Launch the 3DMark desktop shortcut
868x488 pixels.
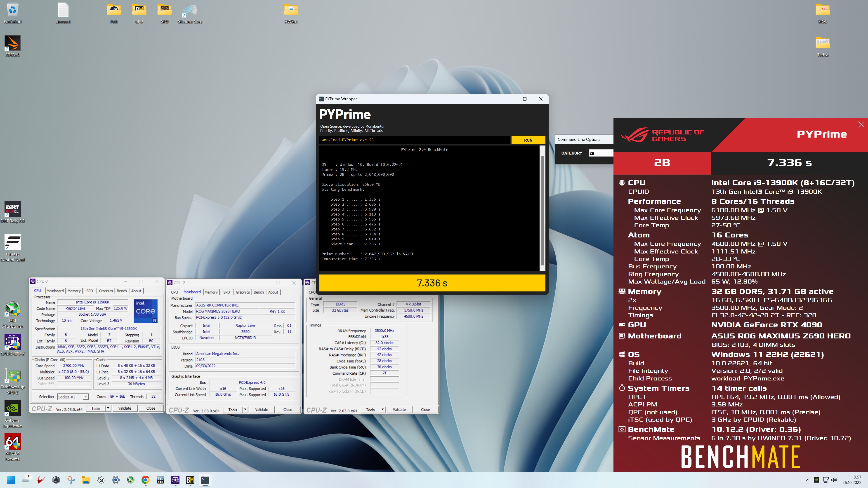[12, 46]
